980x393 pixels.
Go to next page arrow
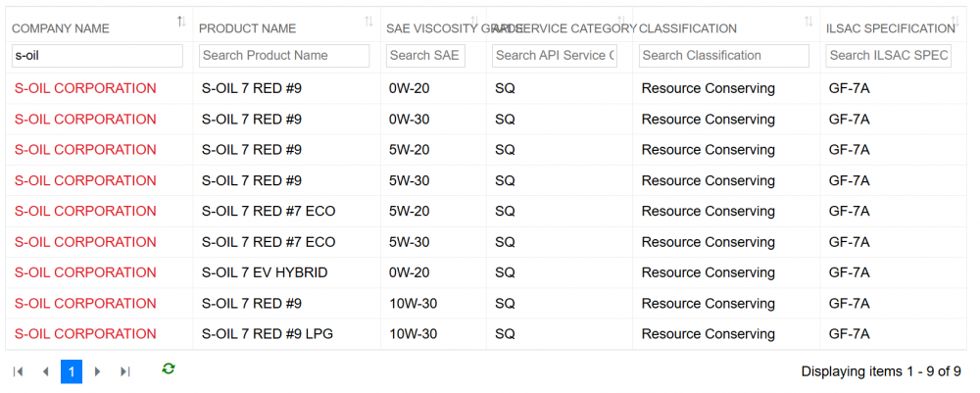coord(97,371)
